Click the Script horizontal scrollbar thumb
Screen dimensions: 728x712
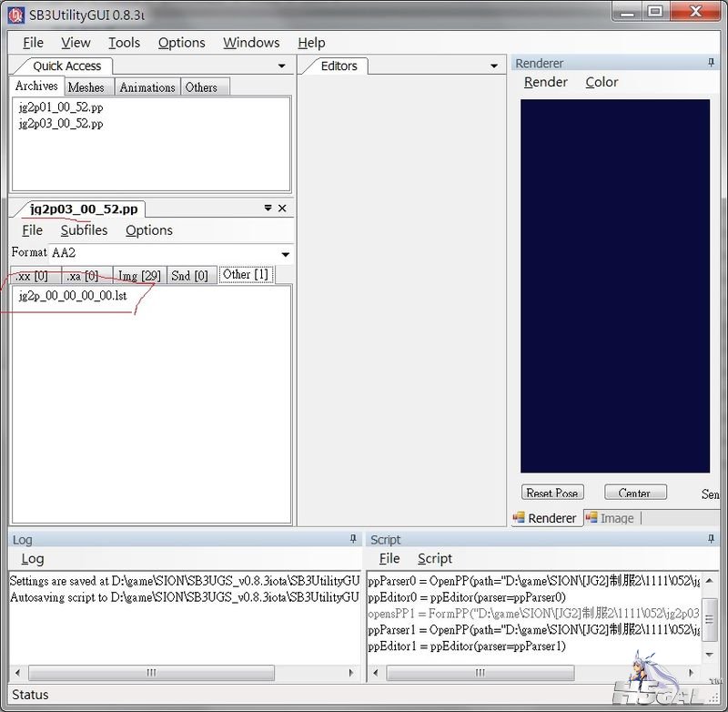pos(480,673)
